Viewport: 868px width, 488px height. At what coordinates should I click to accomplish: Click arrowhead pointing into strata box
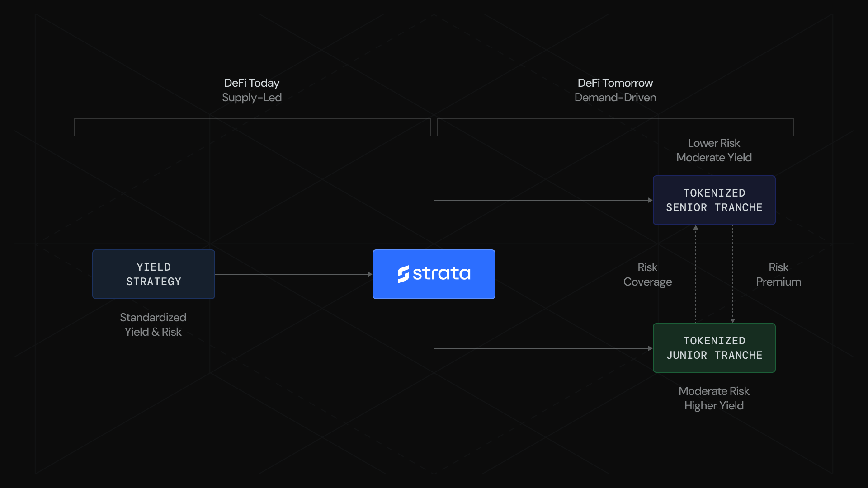point(370,274)
